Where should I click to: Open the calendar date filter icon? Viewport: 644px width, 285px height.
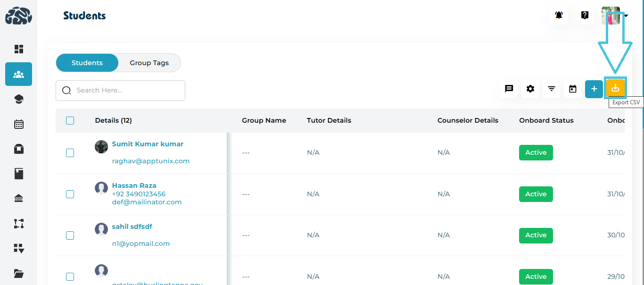click(573, 89)
